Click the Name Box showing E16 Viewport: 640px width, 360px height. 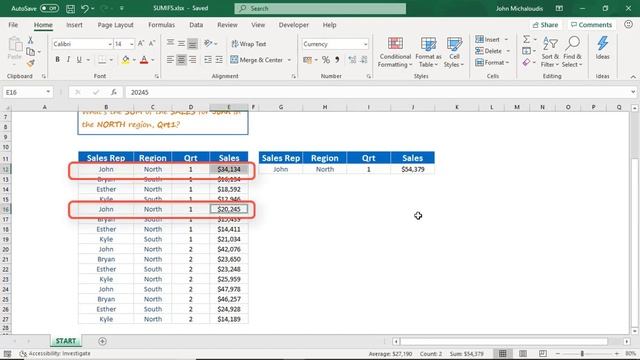[27, 92]
